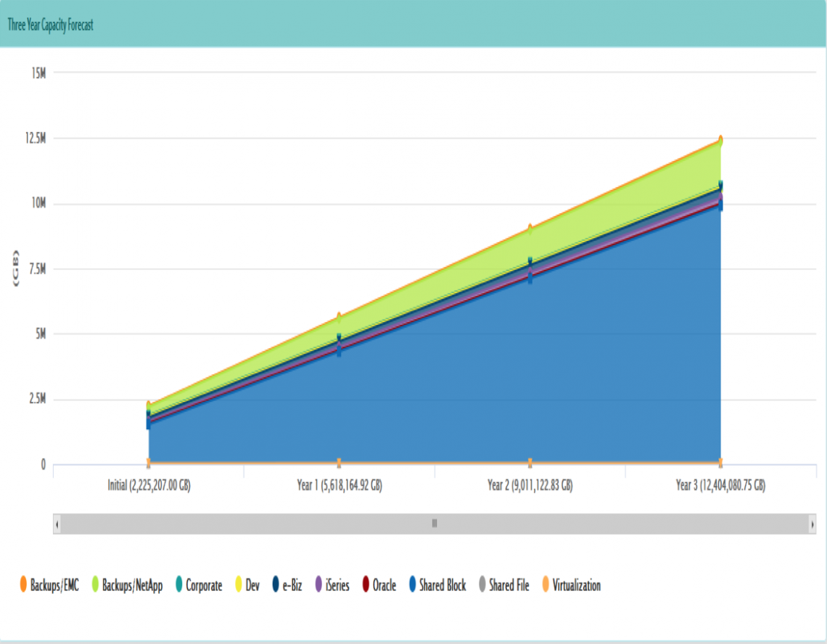This screenshot has height=644, width=827.
Task: Click the dark red Oracle legend marker
Action: tap(366, 585)
